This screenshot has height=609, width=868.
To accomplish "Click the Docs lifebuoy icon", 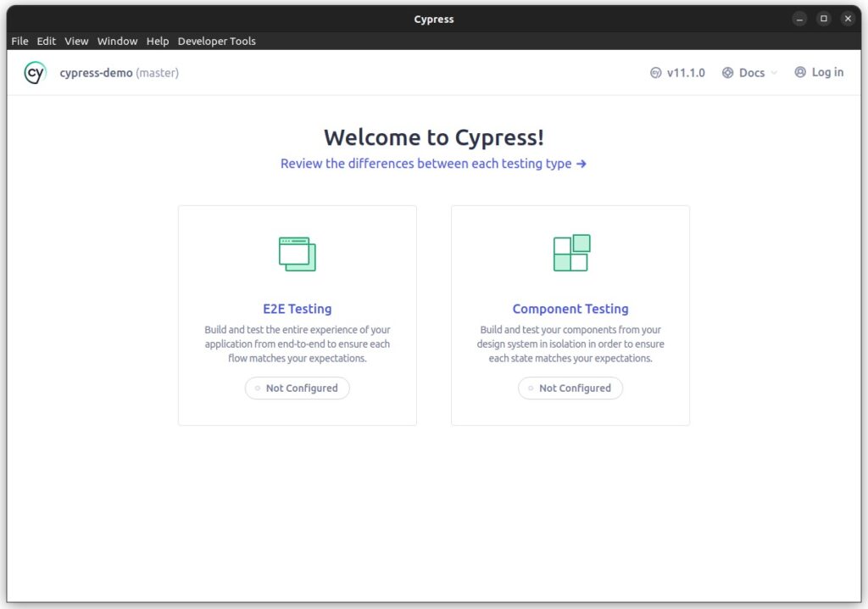I will [x=727, y=73].
